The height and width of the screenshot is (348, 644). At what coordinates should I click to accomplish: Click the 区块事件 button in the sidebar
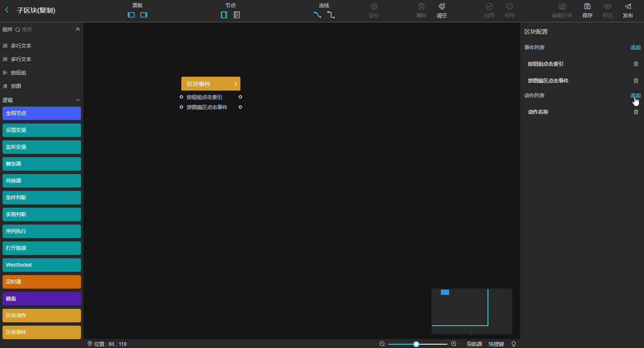point(42,332)
